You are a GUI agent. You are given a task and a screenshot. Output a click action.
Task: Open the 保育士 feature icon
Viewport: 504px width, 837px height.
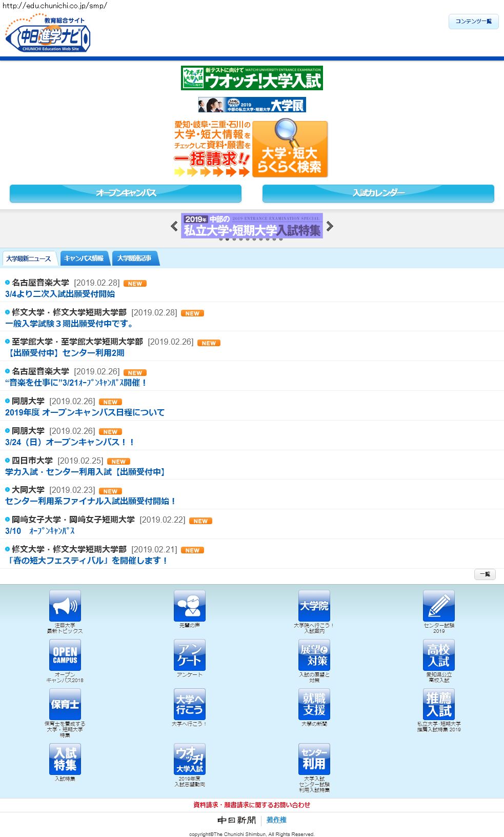pos(65,704)
